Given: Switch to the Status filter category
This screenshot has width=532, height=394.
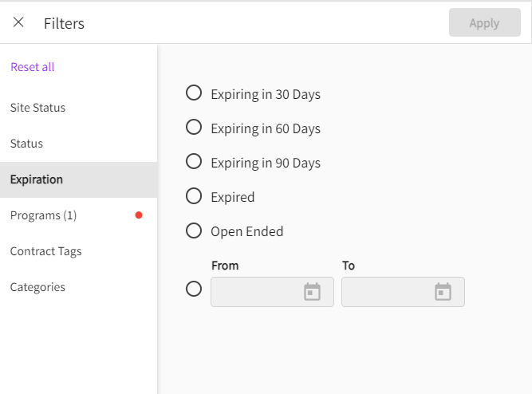Looking at the screenshot, I should click(26, 144).
